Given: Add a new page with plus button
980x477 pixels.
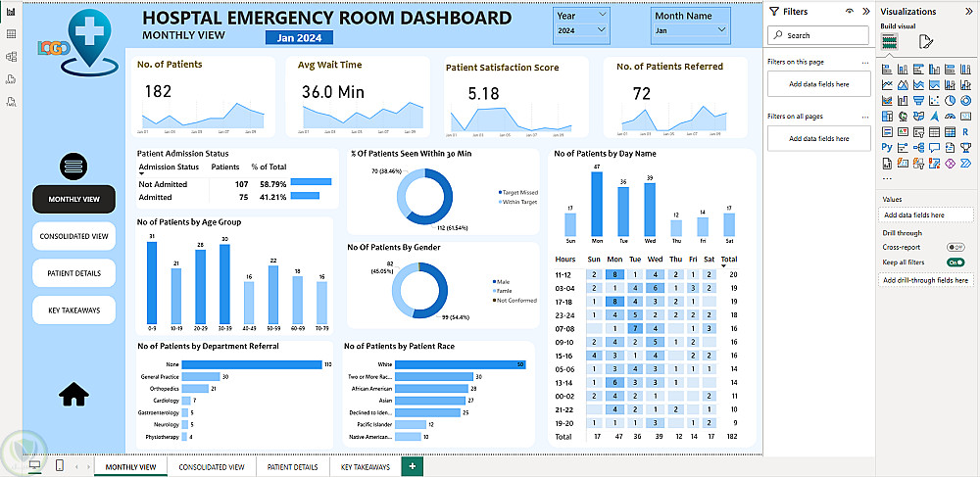Looking at the screenshot, I should point(412,466).
